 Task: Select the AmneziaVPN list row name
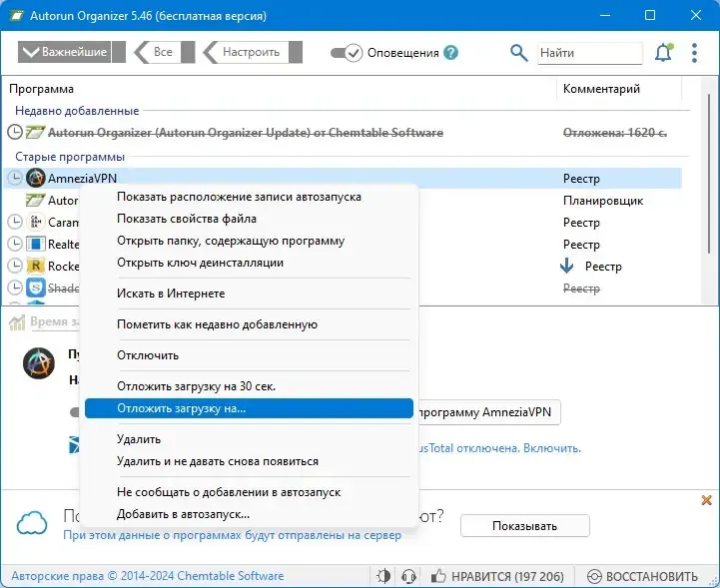[x=82, y=178]
